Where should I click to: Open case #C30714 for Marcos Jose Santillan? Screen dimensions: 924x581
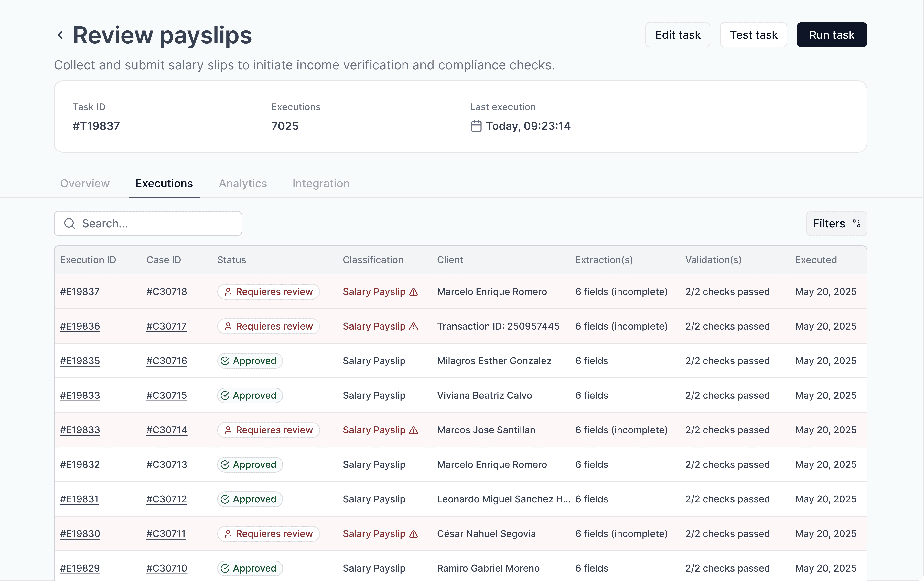coord(167,430)
